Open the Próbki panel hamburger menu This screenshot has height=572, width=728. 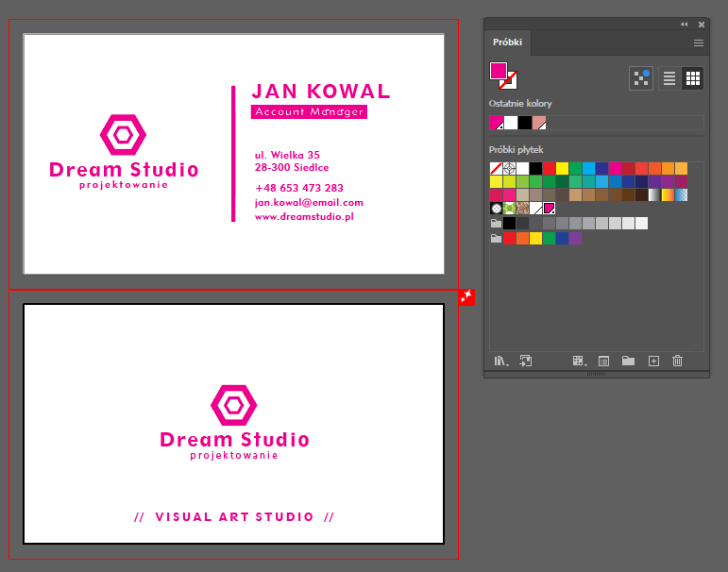(699, 43)
